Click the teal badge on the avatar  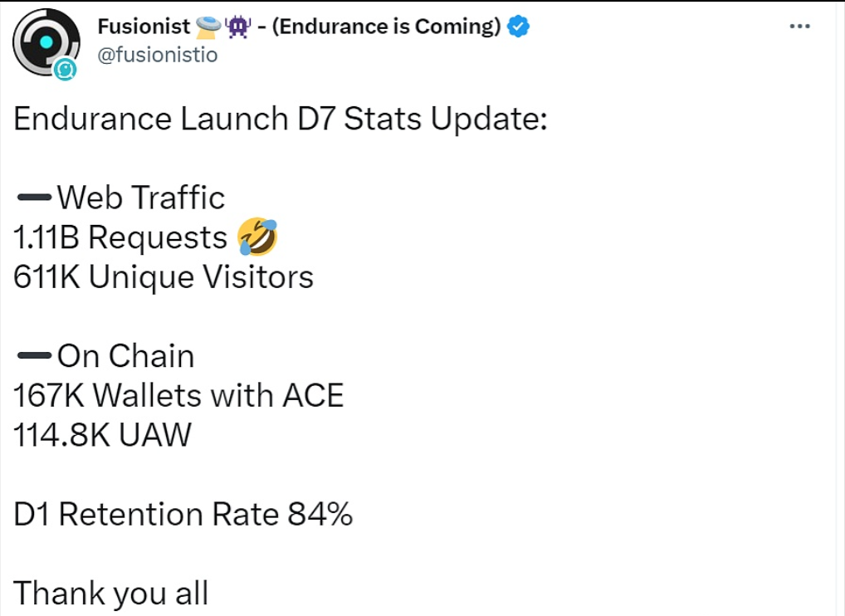[x=65, y=71]
